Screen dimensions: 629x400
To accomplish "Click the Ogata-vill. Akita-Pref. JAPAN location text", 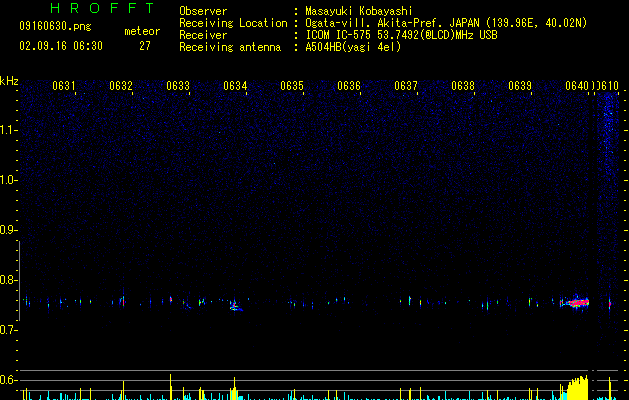I will [446, 23].
